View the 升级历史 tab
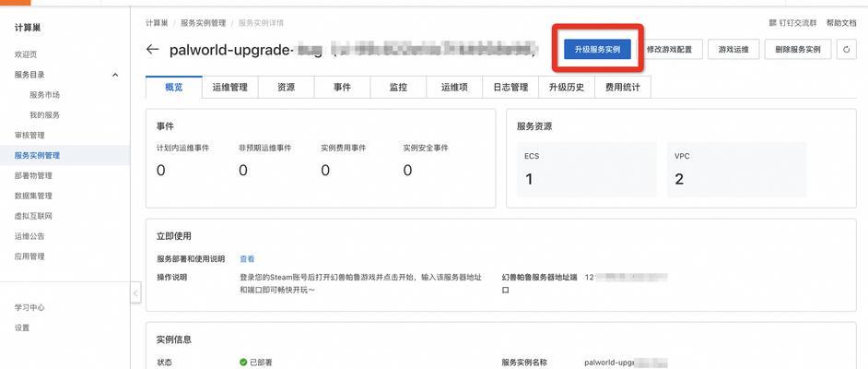Viewport: 868px width, 369px height. coord(567,87)
